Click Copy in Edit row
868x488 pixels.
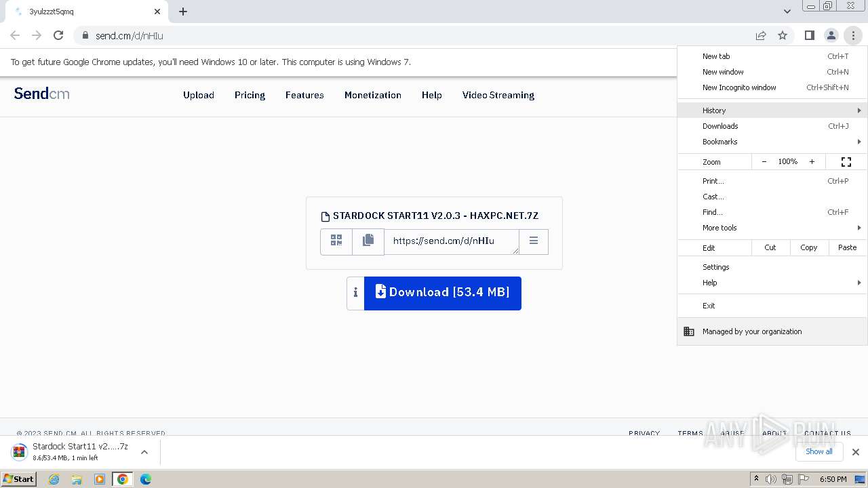pos(809,247)
